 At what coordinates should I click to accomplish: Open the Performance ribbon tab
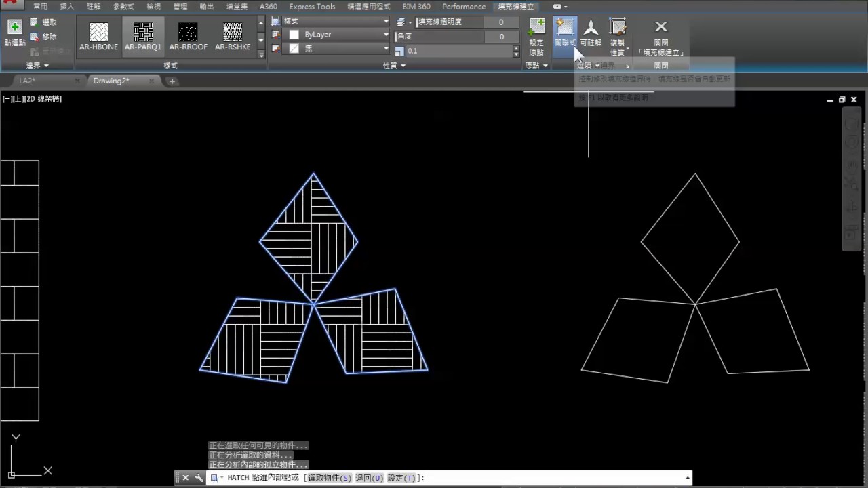point(464,6)
